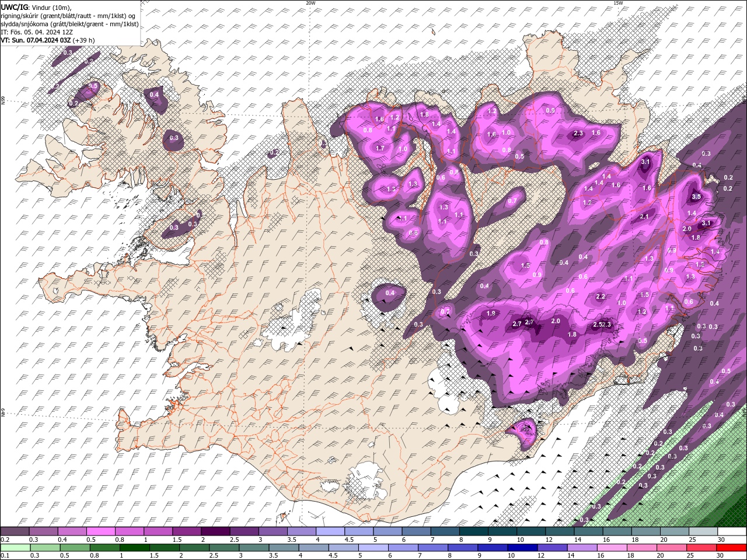This screenshot has height=560, width=747.
Task: Click the 12 label in upper legend row
Action: [x=549, y=540]
